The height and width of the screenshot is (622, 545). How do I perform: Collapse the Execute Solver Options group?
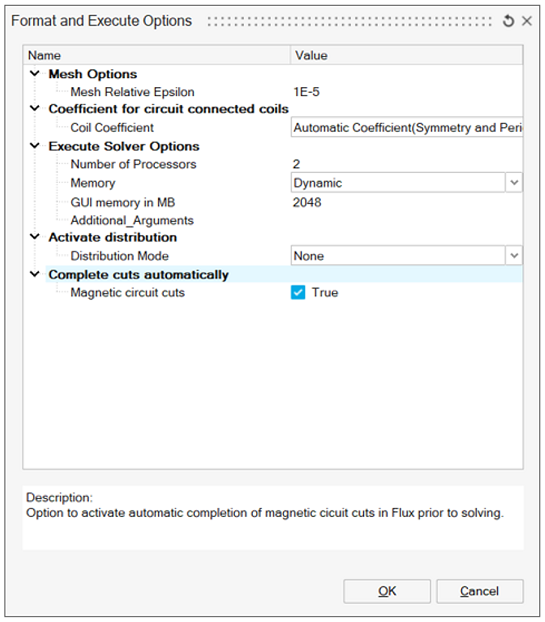35,146
